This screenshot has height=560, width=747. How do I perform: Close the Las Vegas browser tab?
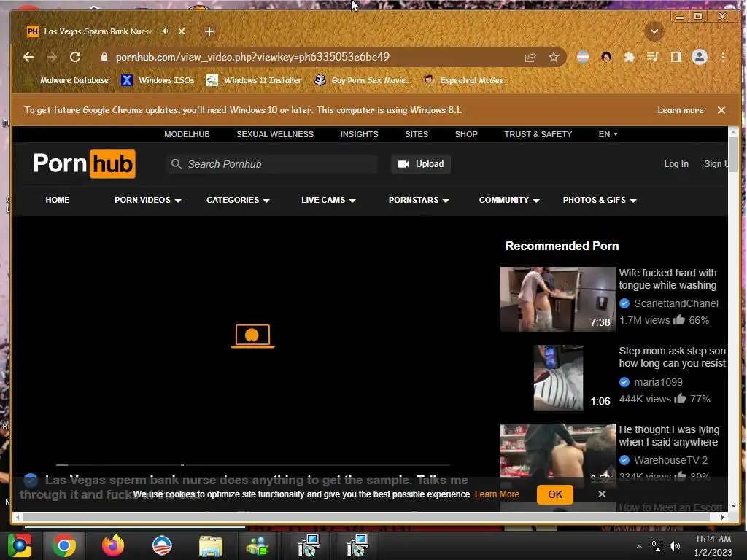(x=182, y=31)
